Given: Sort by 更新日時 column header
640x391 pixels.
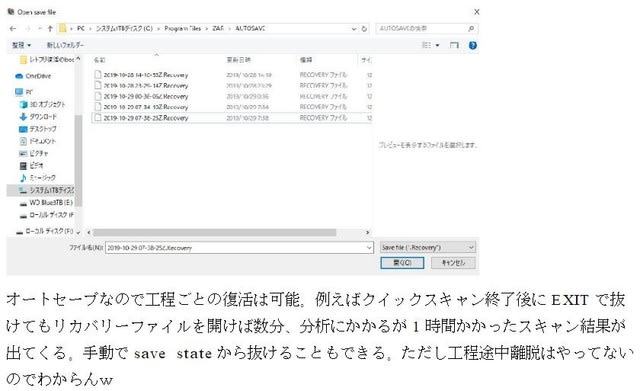Looking at the screenshot, I should (239, 60).
